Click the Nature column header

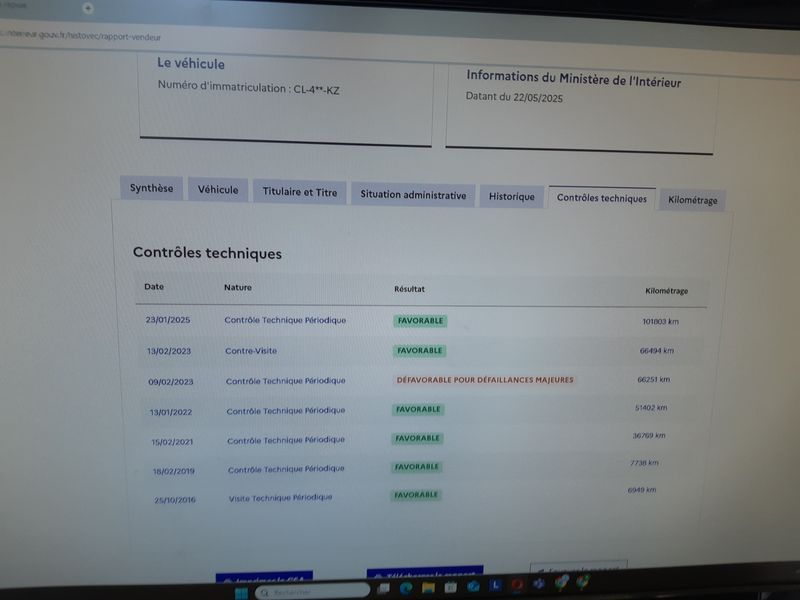(238, 287)
